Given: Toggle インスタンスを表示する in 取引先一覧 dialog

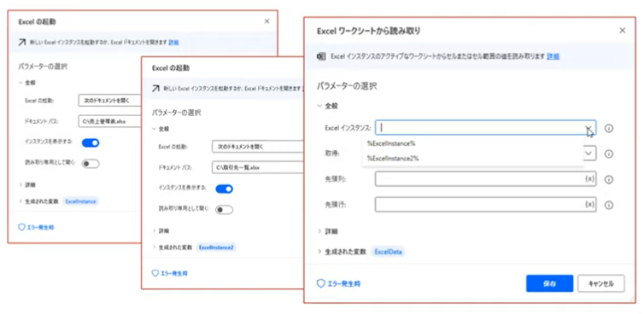Looking at the screenshot, I should pyautogui.click(x=225, y=189).
